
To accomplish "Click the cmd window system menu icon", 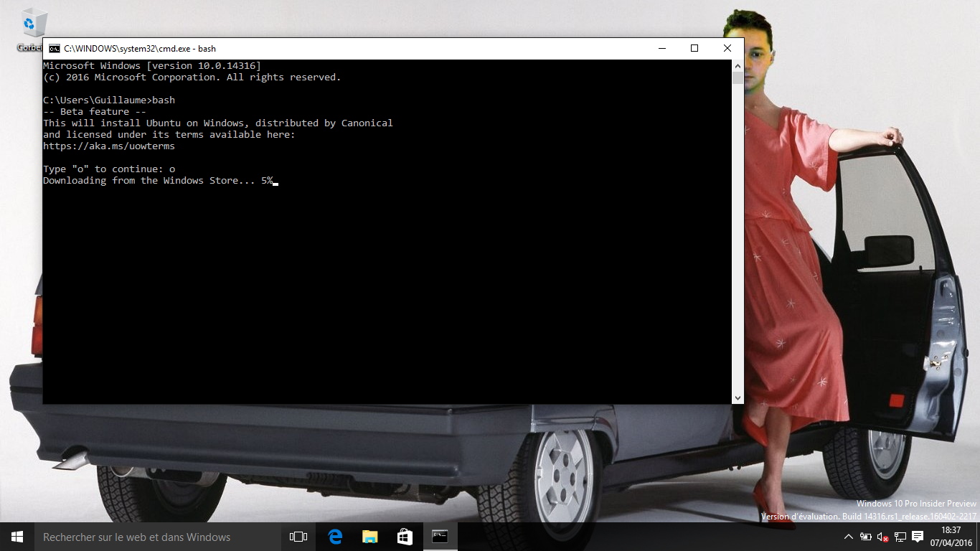I will 55,49.
